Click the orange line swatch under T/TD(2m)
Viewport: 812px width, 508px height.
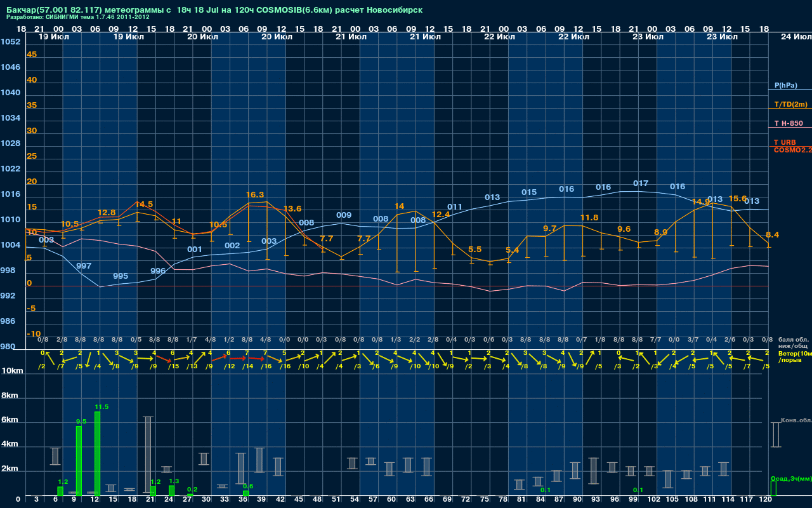tap(790, 109)
